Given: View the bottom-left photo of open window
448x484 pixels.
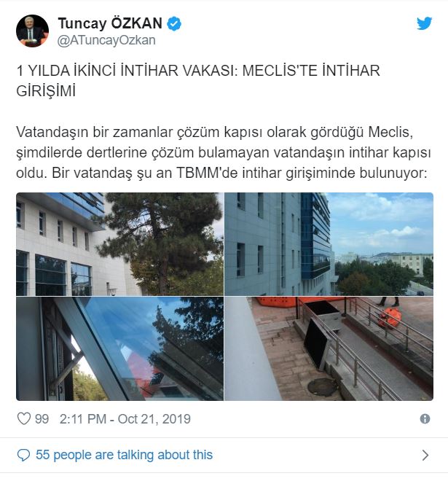Looking at the screenshot, I should coord(119,349).
